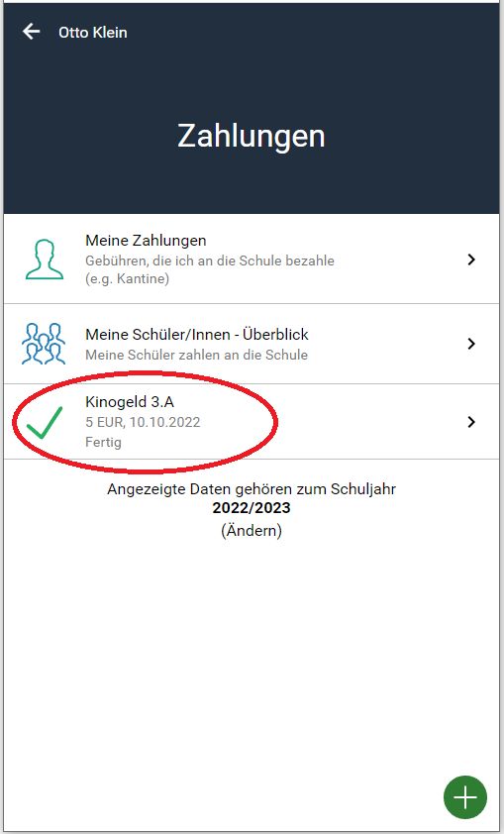Image resolution: width=504 pixels, height=834 pixels.
Task: Click the group of students icon
Action: (44, 344)
